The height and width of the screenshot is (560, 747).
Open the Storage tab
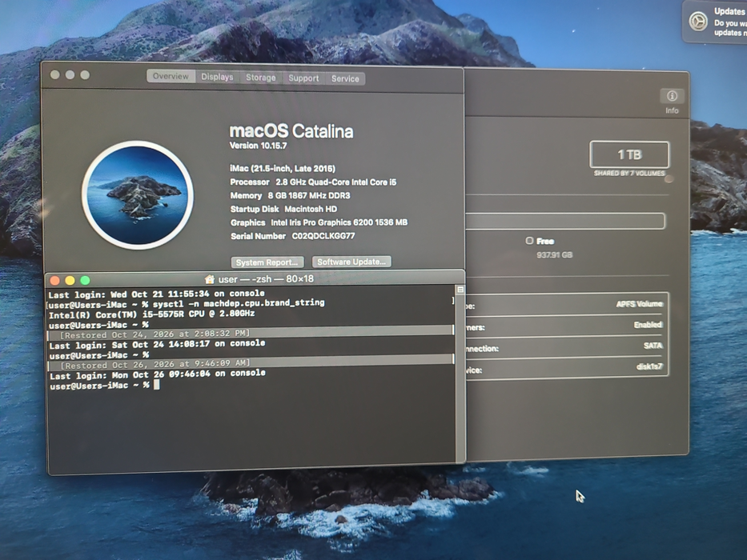pyautogui.click(x=260, y=78)
